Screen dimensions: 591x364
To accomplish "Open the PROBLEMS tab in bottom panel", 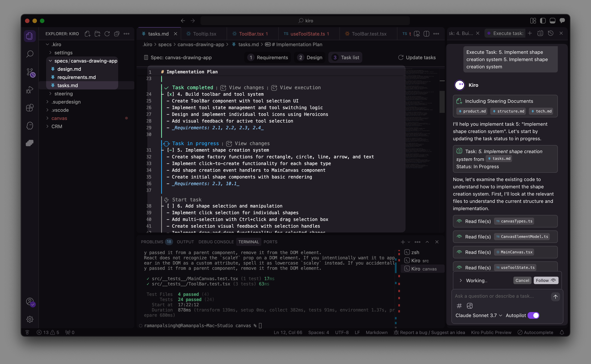I will [152, 242].
